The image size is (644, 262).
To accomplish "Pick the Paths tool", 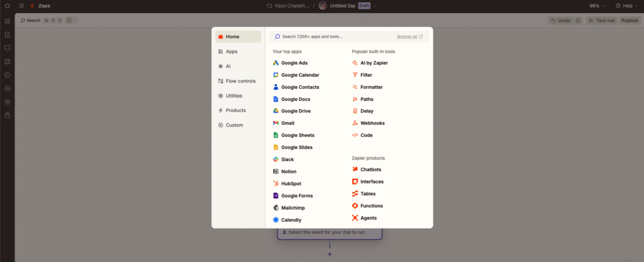I will click(x=363, y=99).
